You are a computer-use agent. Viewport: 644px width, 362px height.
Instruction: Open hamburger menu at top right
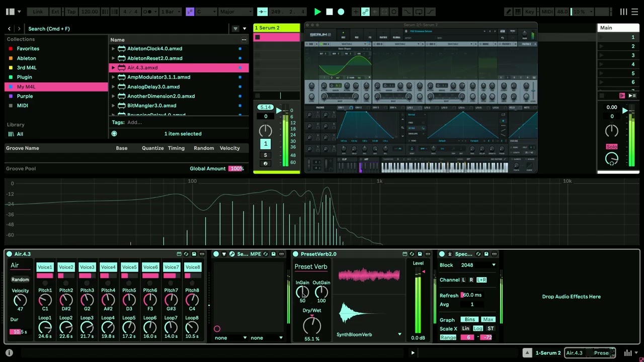(635, 12)
